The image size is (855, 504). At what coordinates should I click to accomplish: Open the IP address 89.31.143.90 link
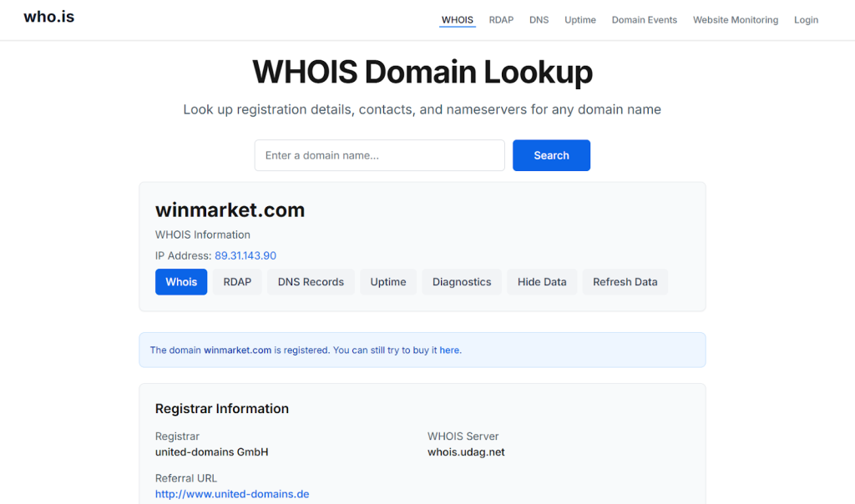[x=245, y=256]
